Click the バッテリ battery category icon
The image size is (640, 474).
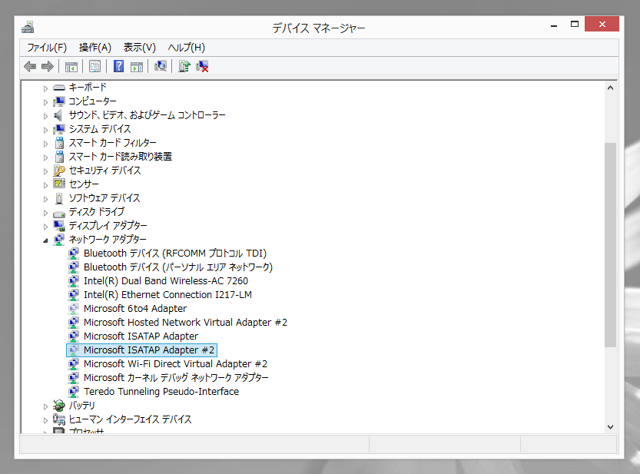[59, 405]
